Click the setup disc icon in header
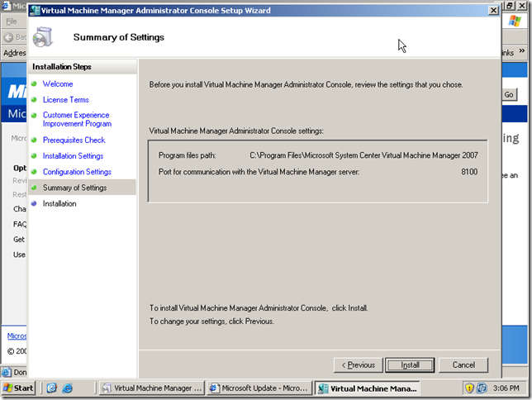Screen dimensions: 532x400 point(43,37)
